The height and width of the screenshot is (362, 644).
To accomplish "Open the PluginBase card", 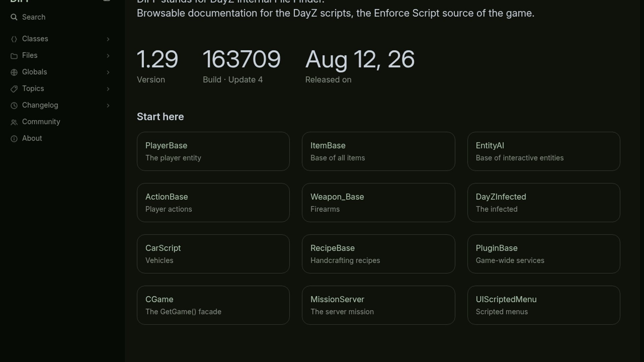I will (x=544, y=254).
